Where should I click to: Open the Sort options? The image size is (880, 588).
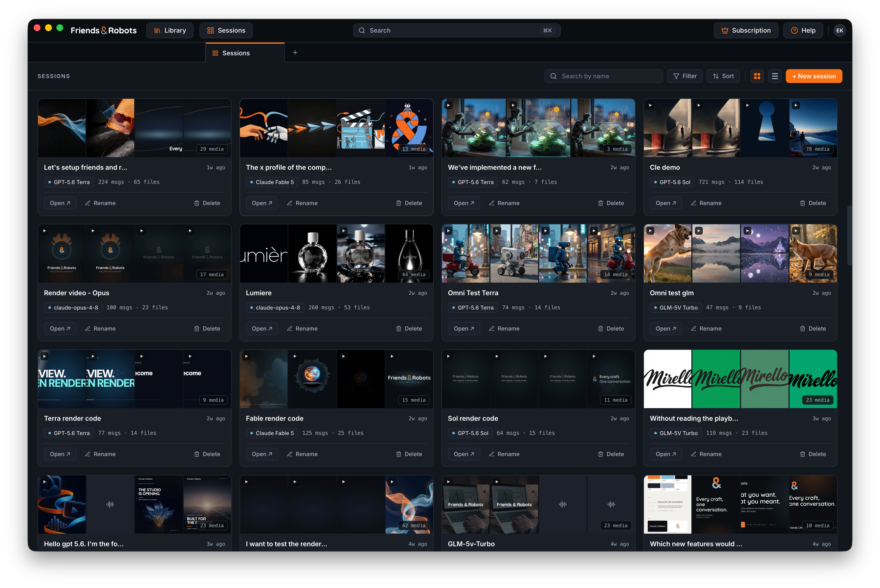[723, 76]
